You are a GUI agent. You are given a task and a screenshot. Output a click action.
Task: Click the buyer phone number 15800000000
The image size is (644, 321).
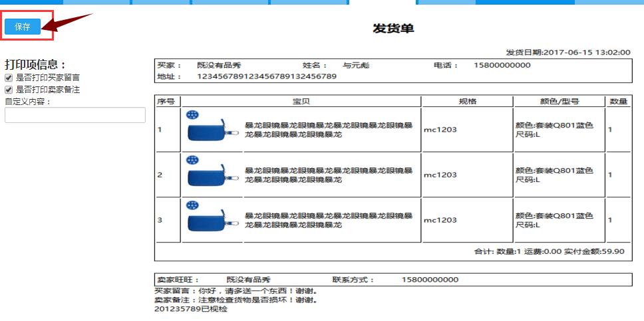pos(502,65)
